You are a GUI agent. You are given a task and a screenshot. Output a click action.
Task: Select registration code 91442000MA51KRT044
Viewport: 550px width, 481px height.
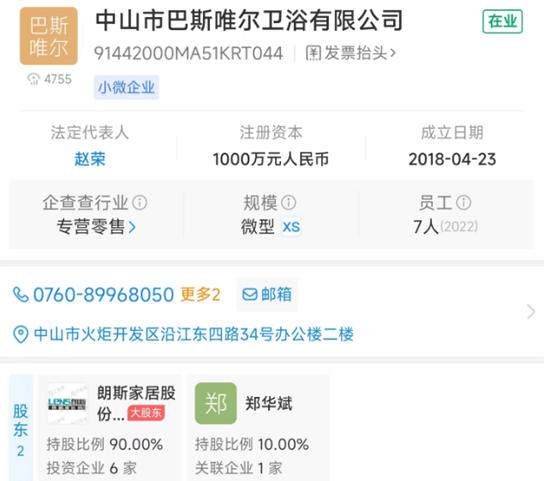point(188,53)
